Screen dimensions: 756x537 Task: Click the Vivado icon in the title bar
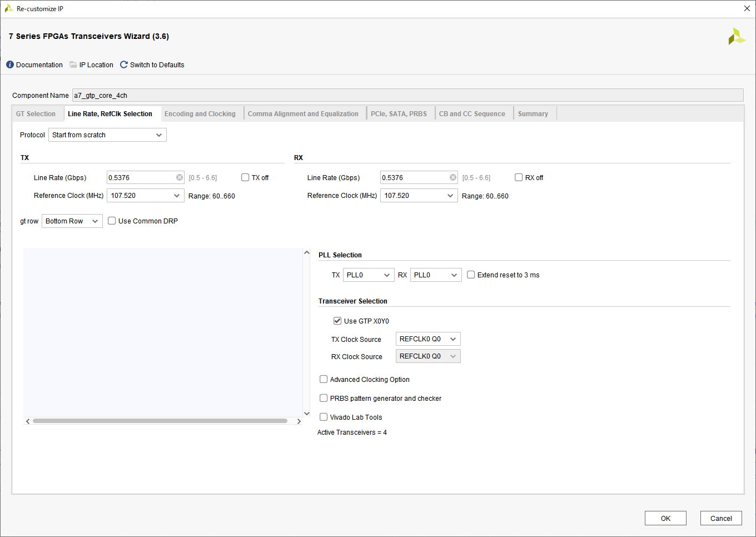9,8
